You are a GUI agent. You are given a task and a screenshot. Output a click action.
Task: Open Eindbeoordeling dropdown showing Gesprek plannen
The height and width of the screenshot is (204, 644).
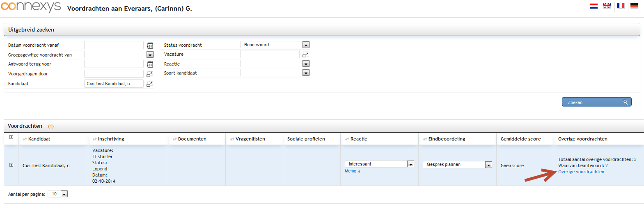coord(457,165)
